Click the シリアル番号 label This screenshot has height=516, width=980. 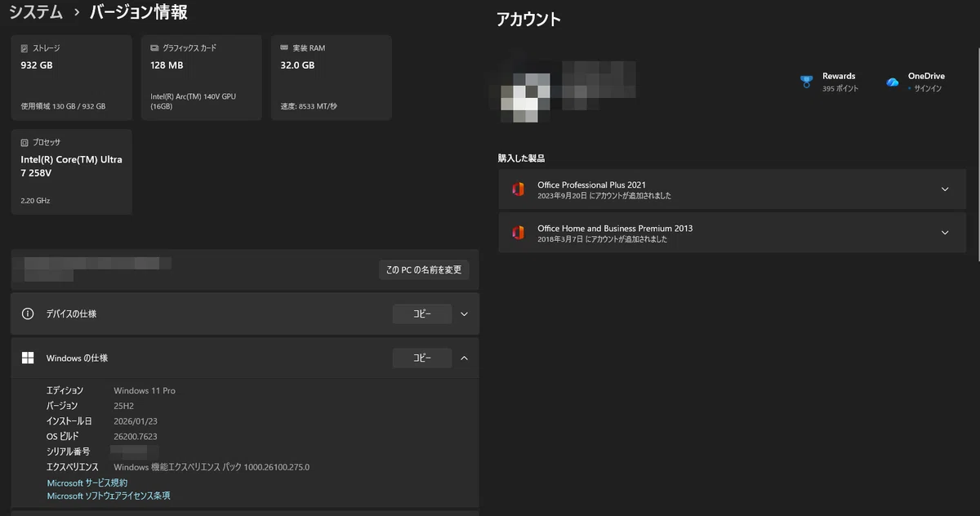tap(68, 451)
